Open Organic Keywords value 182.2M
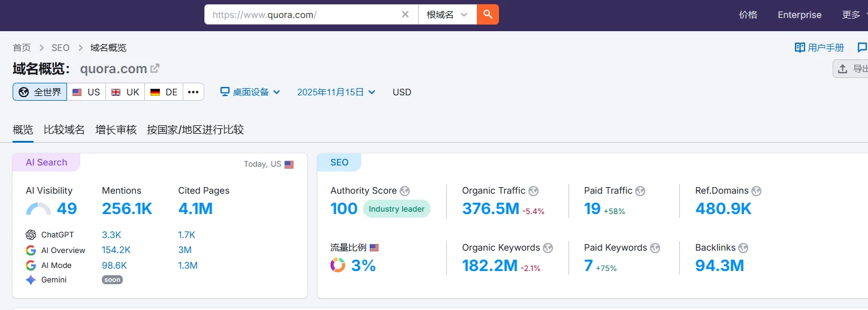This screenshot has width=868, height=310. click(490, 266)
